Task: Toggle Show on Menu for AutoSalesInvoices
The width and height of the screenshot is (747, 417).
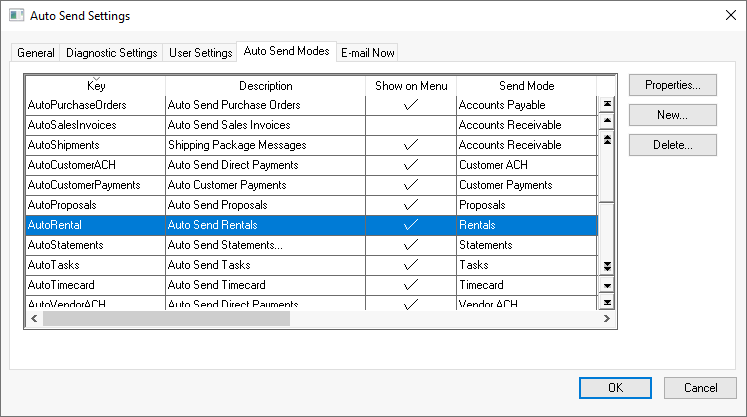Action: (x=411, y=125)
